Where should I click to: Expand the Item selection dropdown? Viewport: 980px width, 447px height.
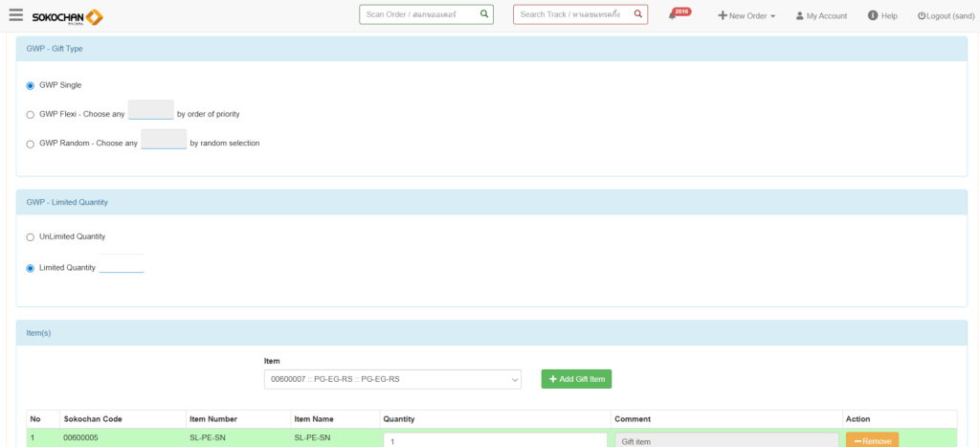(x=392, y=379)
